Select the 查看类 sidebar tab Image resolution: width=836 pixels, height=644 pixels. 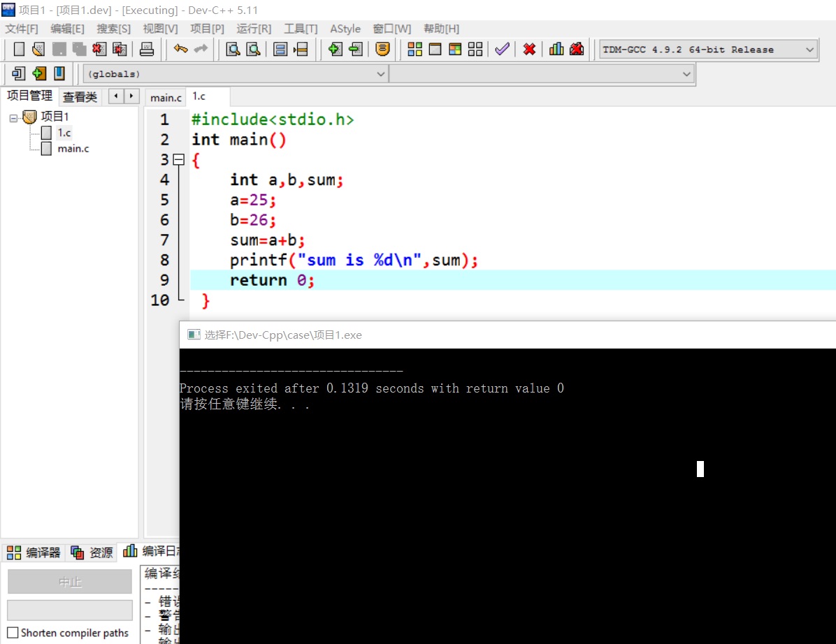tap(80, 97)
